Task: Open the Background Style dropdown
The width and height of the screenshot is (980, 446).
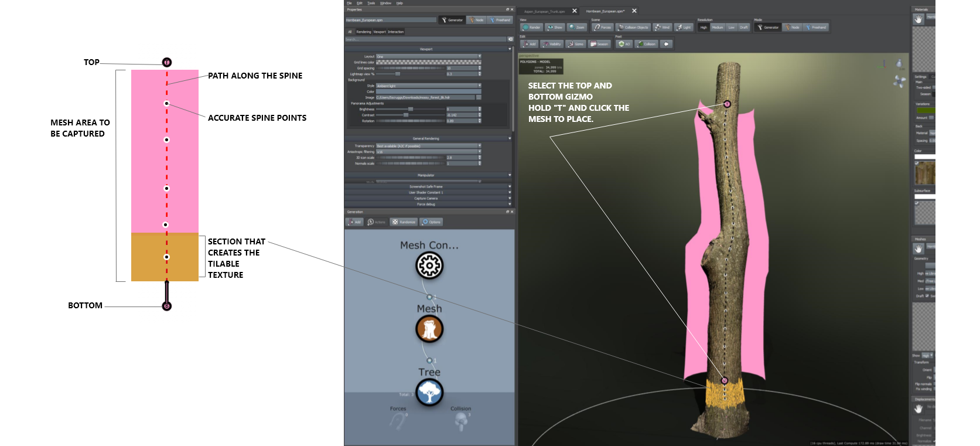Action: pos(428,86)
